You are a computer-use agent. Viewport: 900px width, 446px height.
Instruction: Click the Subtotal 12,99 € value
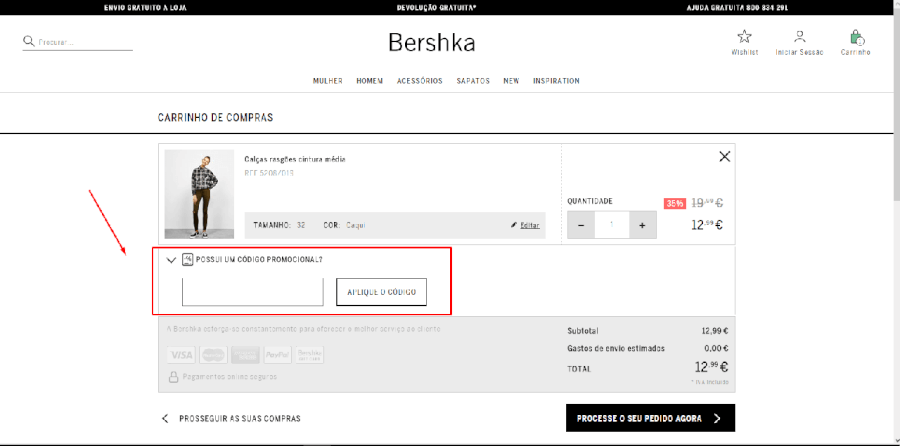pos(715,331)
